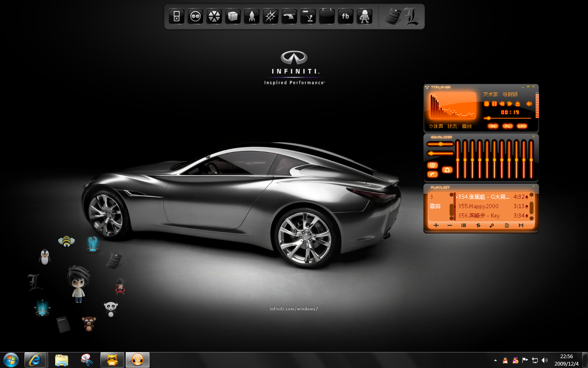Screen dimensions: 588x368
Task: Click the equalizer recycle/preset button
Action: click(x=447, y=170)
